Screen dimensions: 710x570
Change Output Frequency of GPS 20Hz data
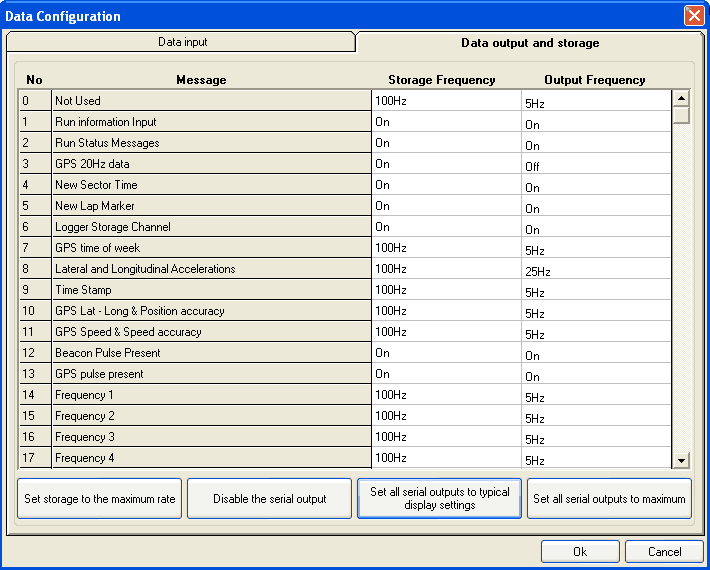(595, 165)
